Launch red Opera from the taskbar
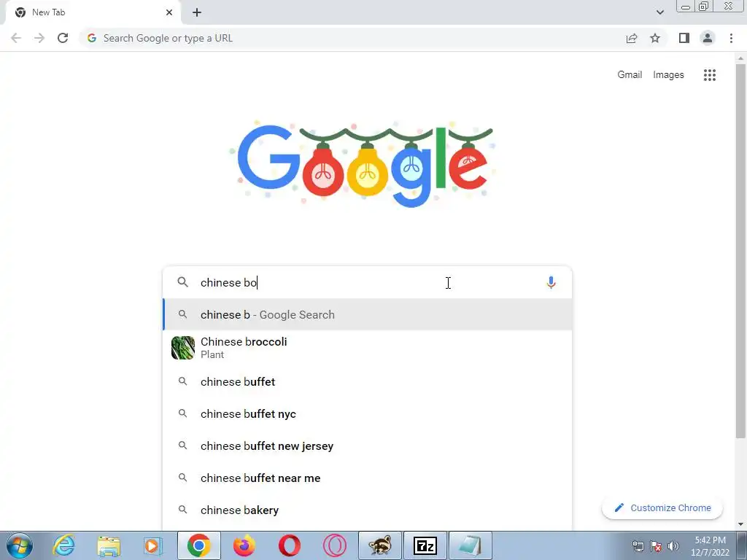Image resolution: width=747 pixels, height=560 pixels. (x=289, y=545)
